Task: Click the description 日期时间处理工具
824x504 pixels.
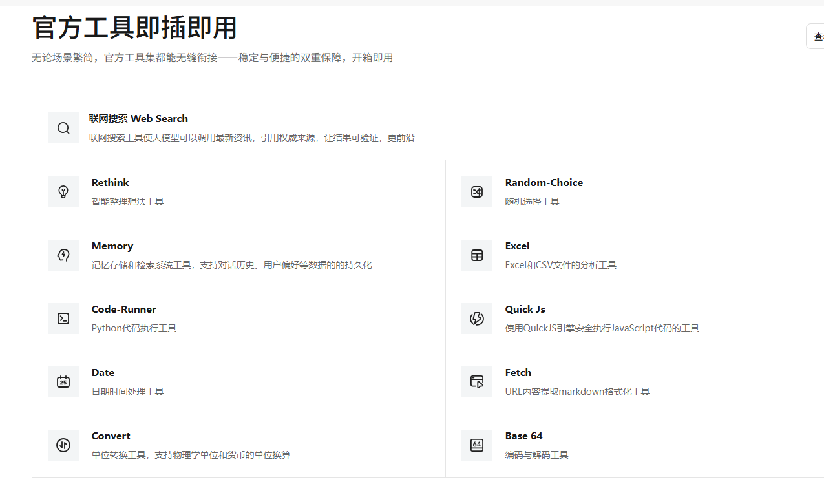Action: [x=128, y=392]
